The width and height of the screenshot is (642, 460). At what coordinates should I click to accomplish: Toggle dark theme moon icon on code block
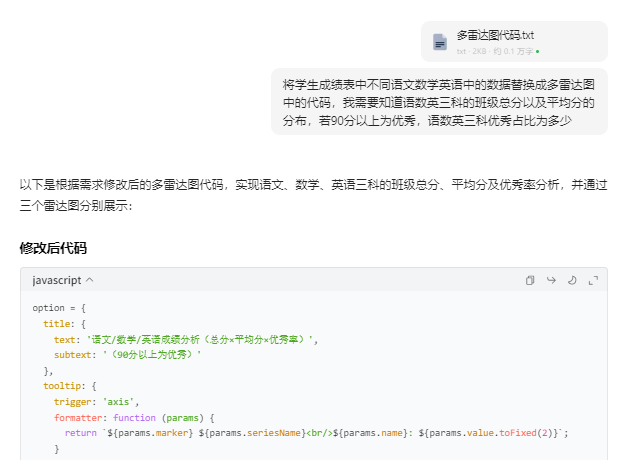pos(572,280)
